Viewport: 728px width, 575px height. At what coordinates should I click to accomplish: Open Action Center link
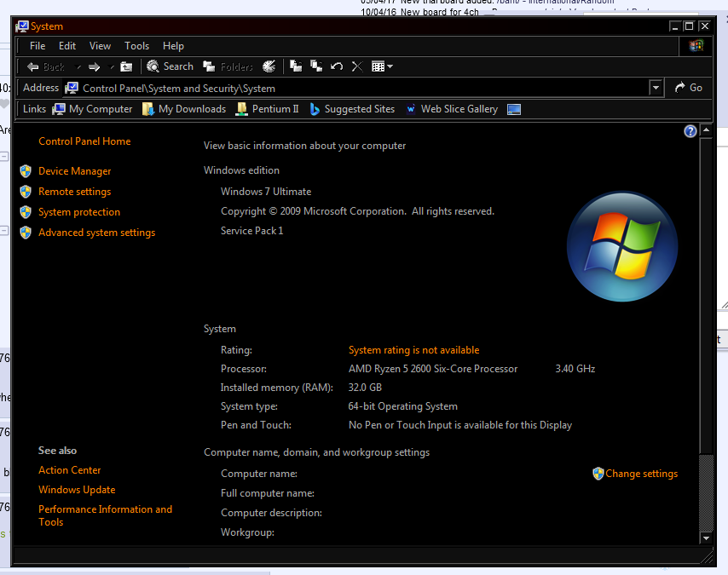tap(70, 470)
